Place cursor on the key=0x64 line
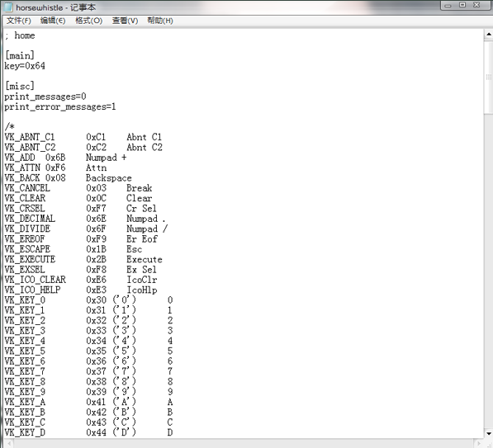This screenshot has width=493, height=448. click(25, 66)
